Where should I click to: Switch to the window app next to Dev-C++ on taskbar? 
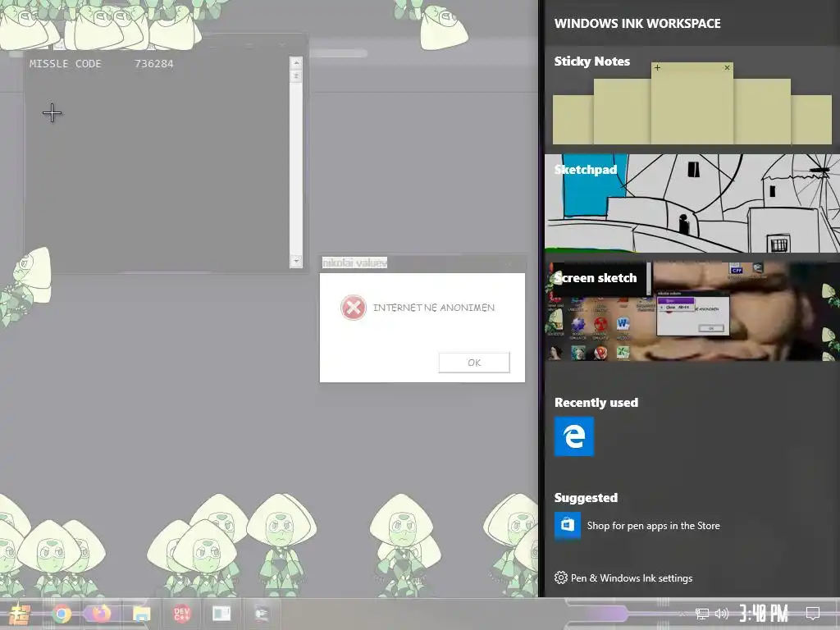coord(221,614)
